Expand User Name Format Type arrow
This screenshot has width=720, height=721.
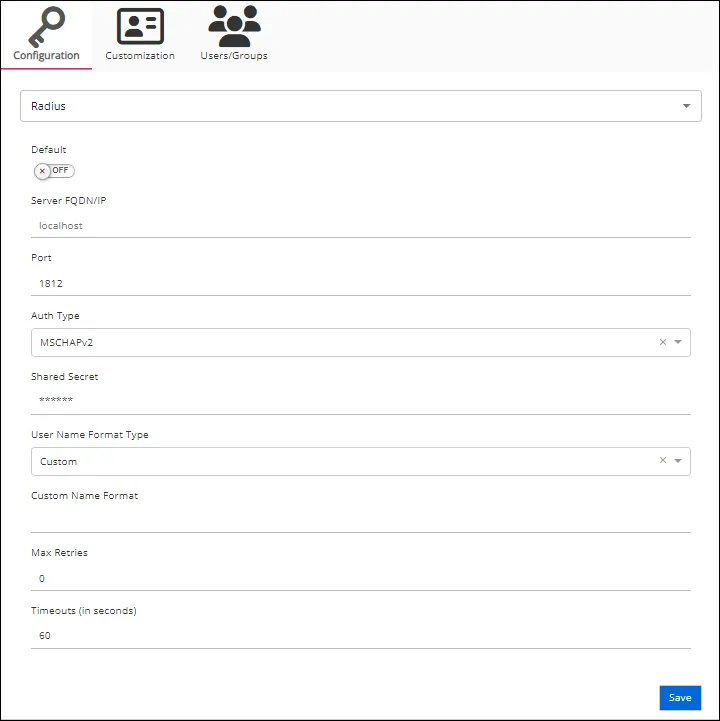678,461
